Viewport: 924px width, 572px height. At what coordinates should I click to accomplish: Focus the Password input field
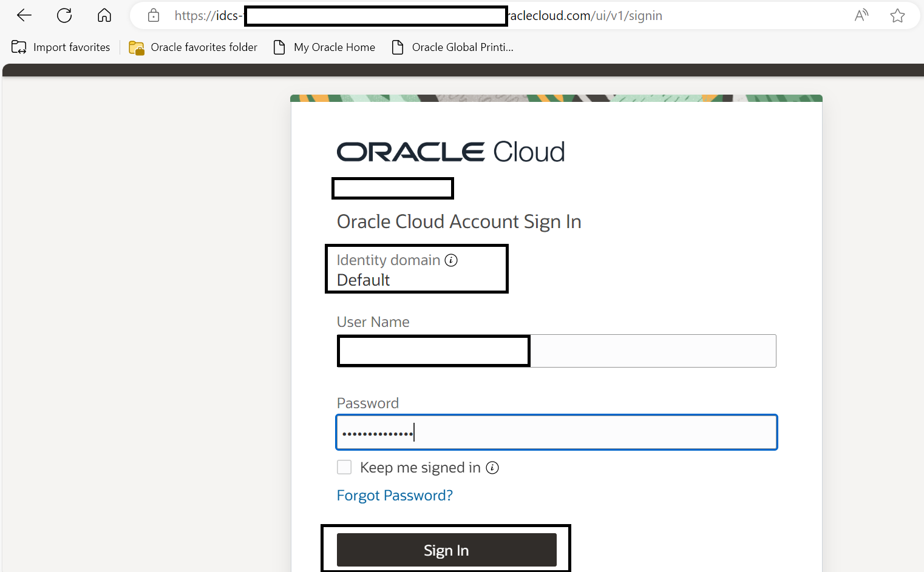tap(557, 432)
